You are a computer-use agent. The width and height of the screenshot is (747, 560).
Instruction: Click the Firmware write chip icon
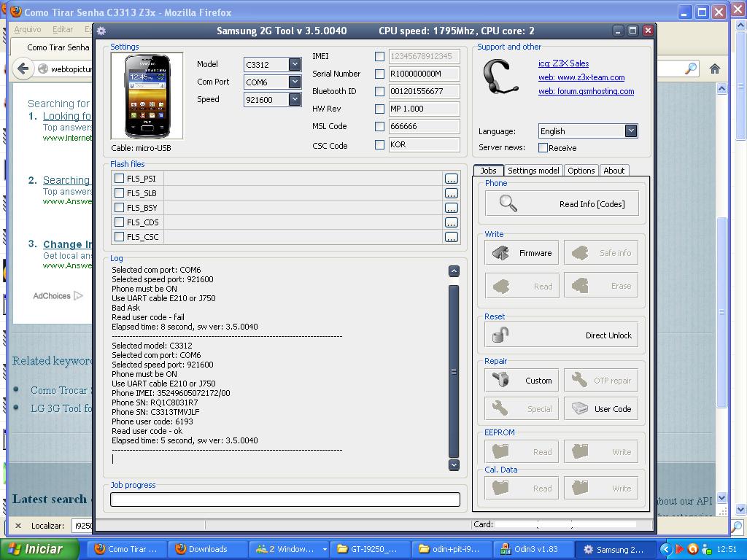tap(500, 253)
